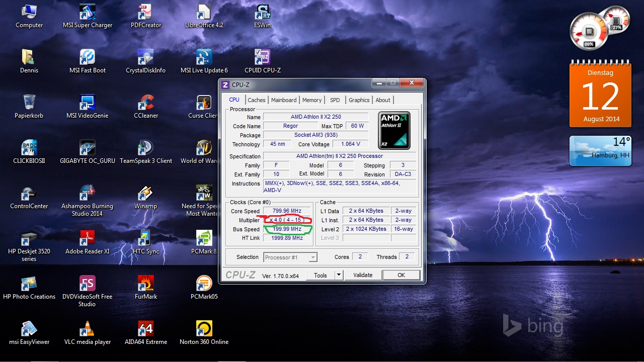Open CrystalDiskInfo desktop icon
This screenshot has width=644, height=362.
[x=146, y=61]
